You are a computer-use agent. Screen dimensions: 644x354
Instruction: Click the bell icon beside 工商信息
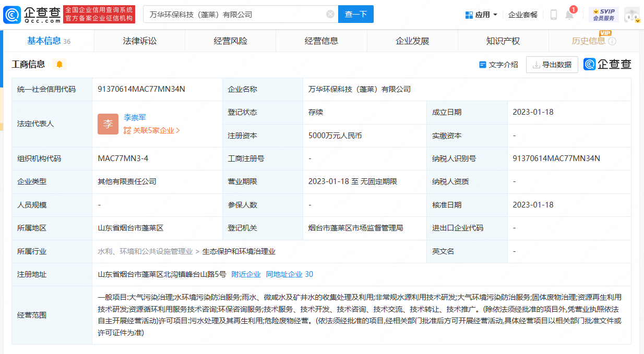pos(59,64)
